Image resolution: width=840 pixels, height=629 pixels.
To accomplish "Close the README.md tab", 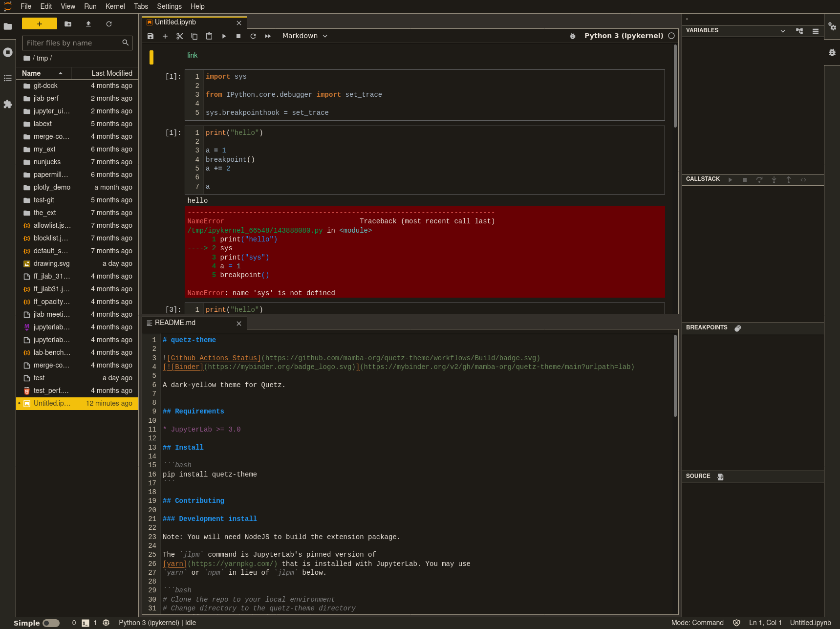I will tap(239, 324).
